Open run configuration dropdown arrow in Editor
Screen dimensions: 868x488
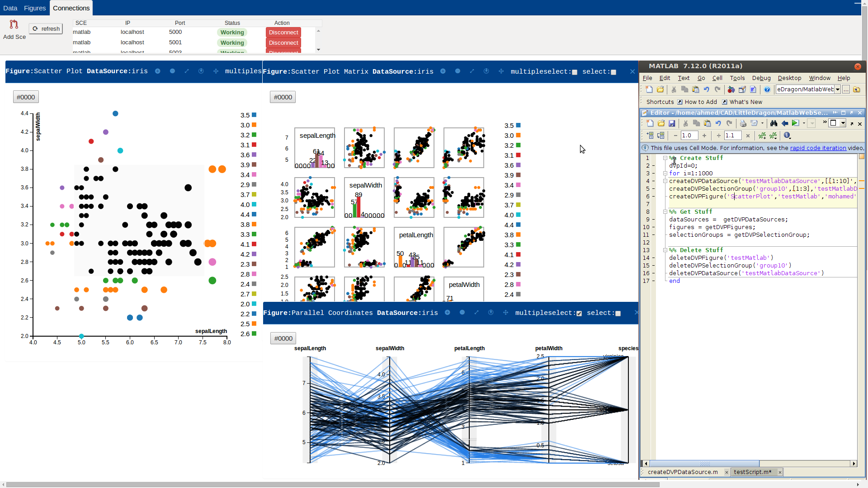pyautogui.click(x=804, y=123)
